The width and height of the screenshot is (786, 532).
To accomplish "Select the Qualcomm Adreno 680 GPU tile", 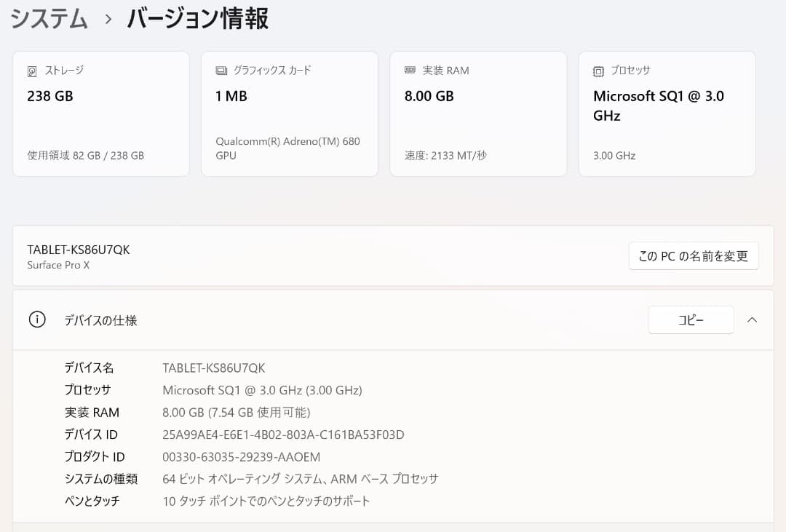I will pyautogui.click(x=289, y=113).
